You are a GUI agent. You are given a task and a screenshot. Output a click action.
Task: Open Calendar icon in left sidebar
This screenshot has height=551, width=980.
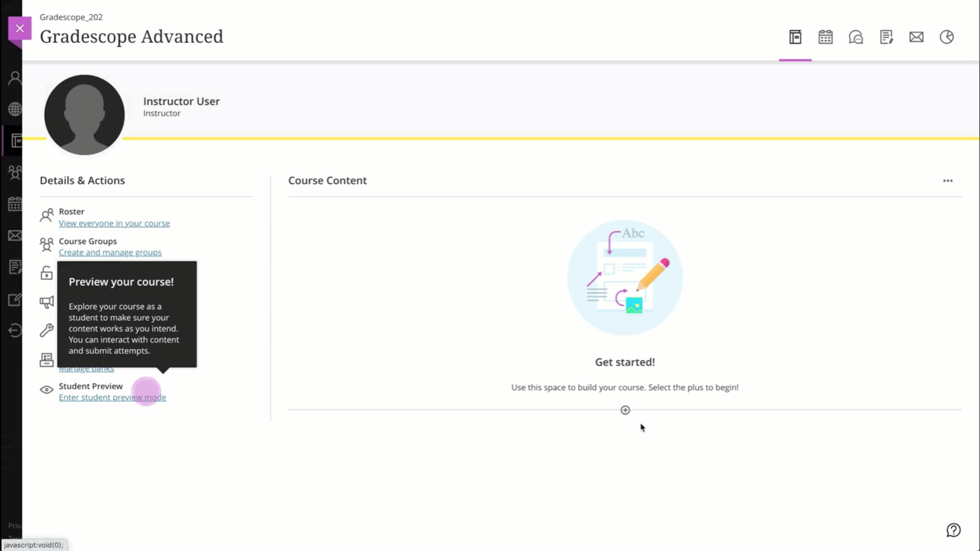(15, 204)
